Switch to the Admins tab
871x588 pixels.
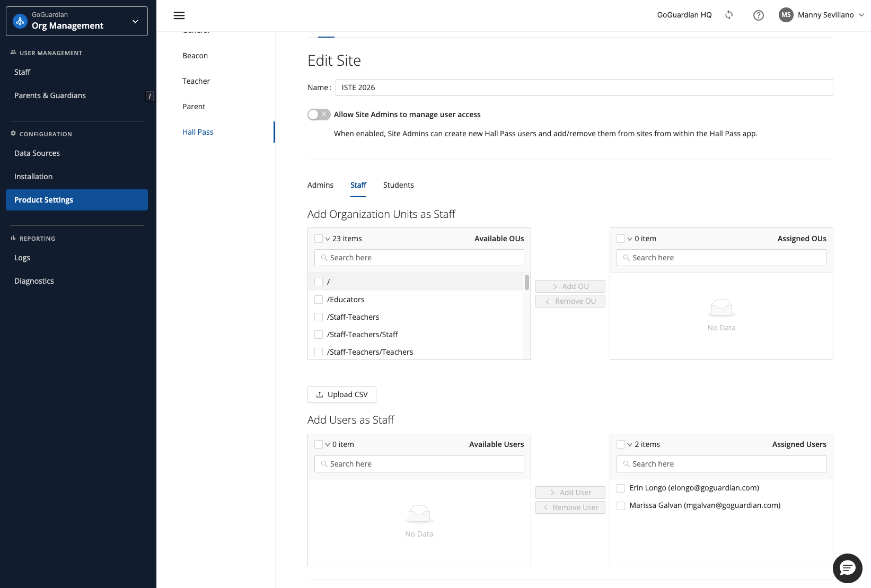320,185
